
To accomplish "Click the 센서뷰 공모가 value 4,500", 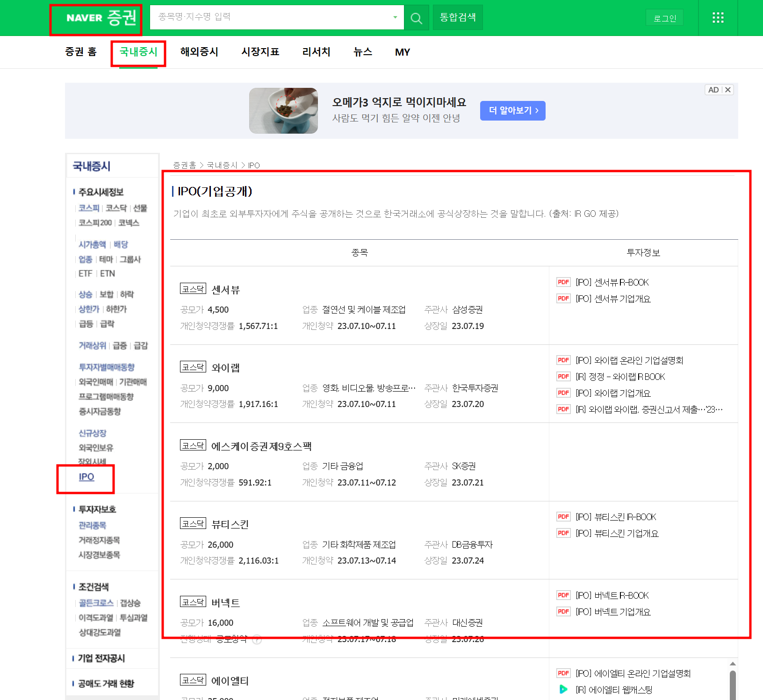I will 218,310.
